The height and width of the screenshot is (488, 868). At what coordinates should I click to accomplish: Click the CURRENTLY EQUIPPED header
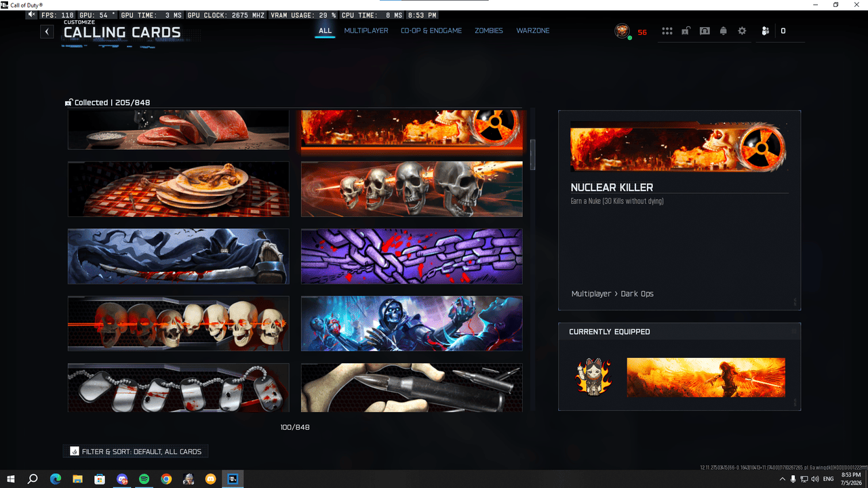tap(610, 332)
